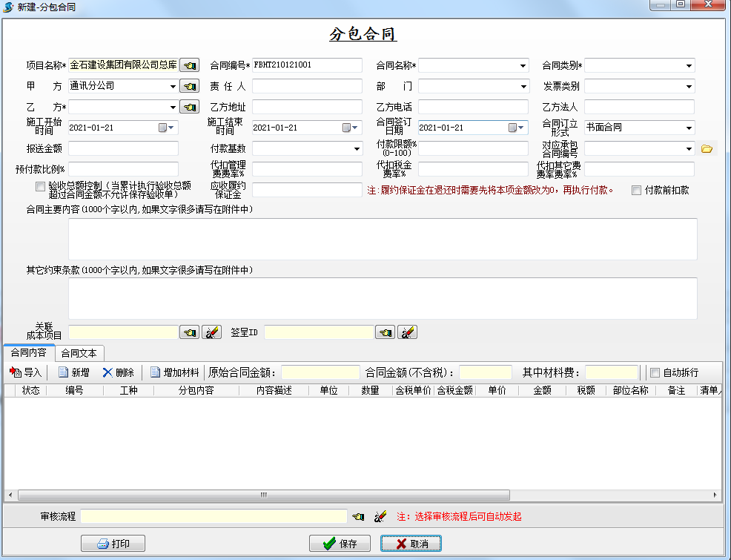Clear 关联成本项目 with the eraser icon

pos(211,332)
